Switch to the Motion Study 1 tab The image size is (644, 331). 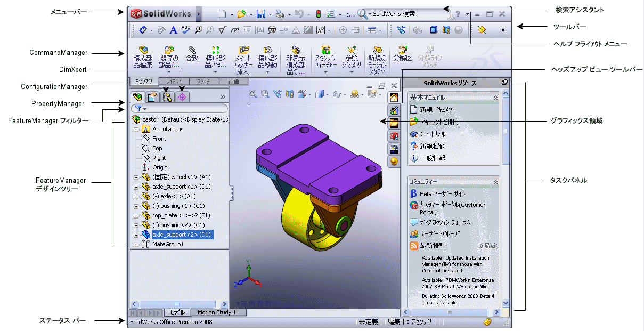pyautogui.click(x=218, y=312)
